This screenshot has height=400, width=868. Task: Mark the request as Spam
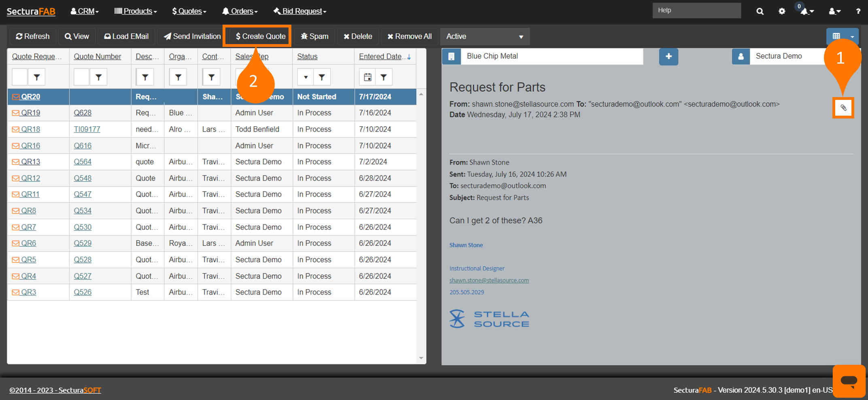click(x=314, y=36)
